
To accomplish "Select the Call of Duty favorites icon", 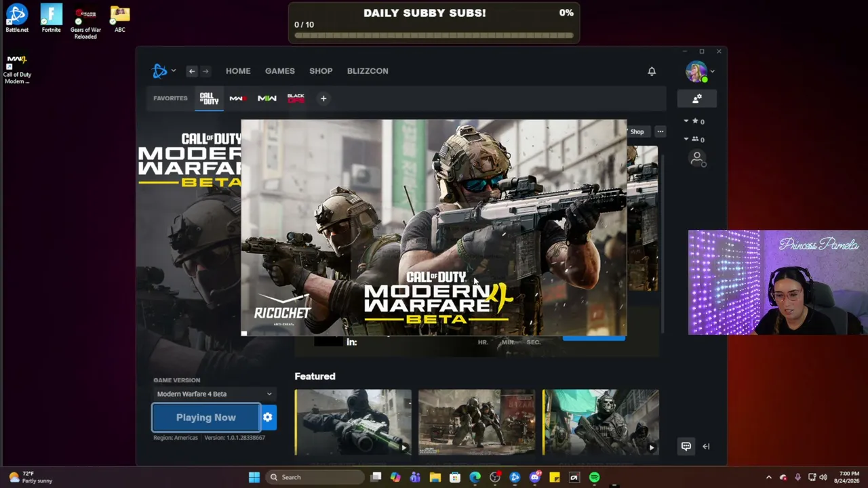I will 209,99.
